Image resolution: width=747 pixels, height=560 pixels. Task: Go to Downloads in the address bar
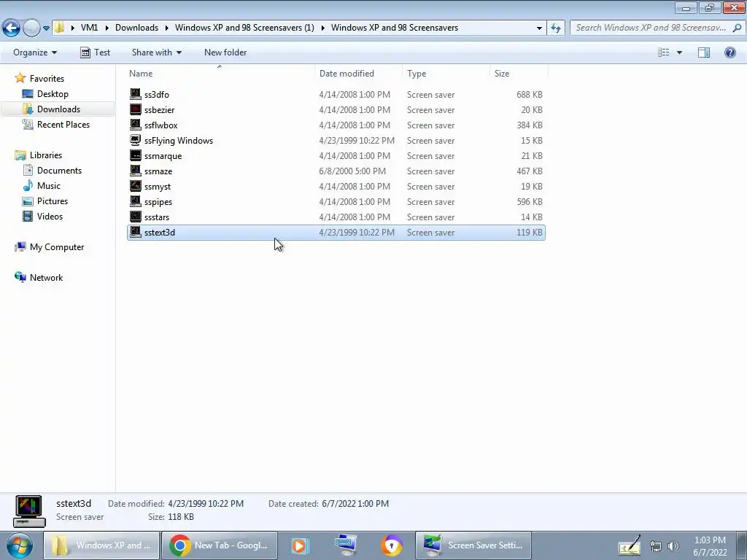click(x=136, y=28)
